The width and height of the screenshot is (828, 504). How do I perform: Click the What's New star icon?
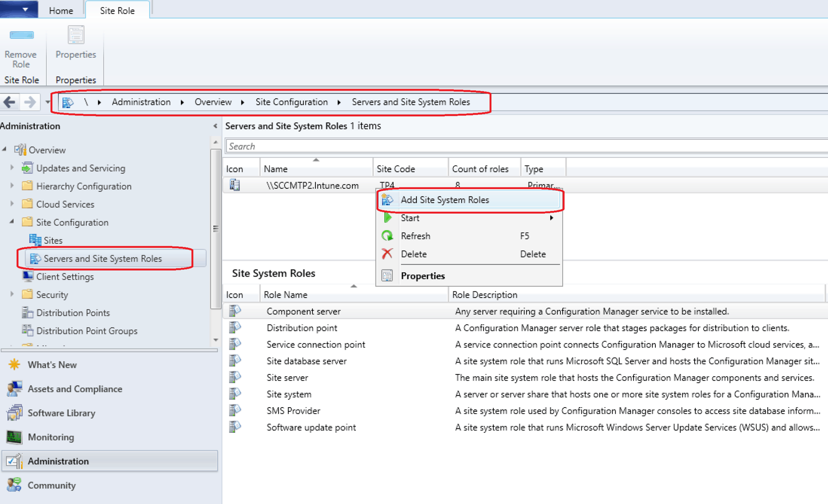pyautogui.click(x=14, y=364)
